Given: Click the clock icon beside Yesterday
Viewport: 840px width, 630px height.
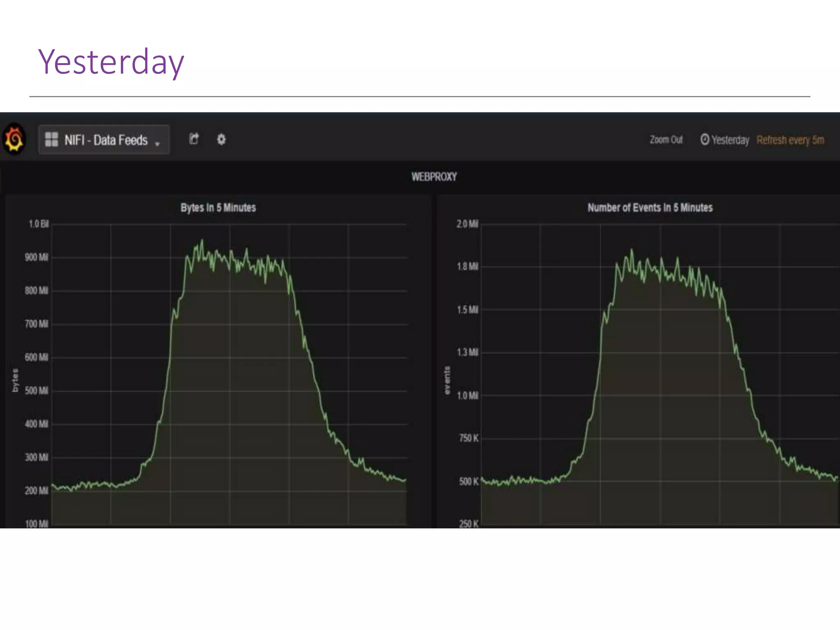Looking at the screenshot, I should coord(705,139).
